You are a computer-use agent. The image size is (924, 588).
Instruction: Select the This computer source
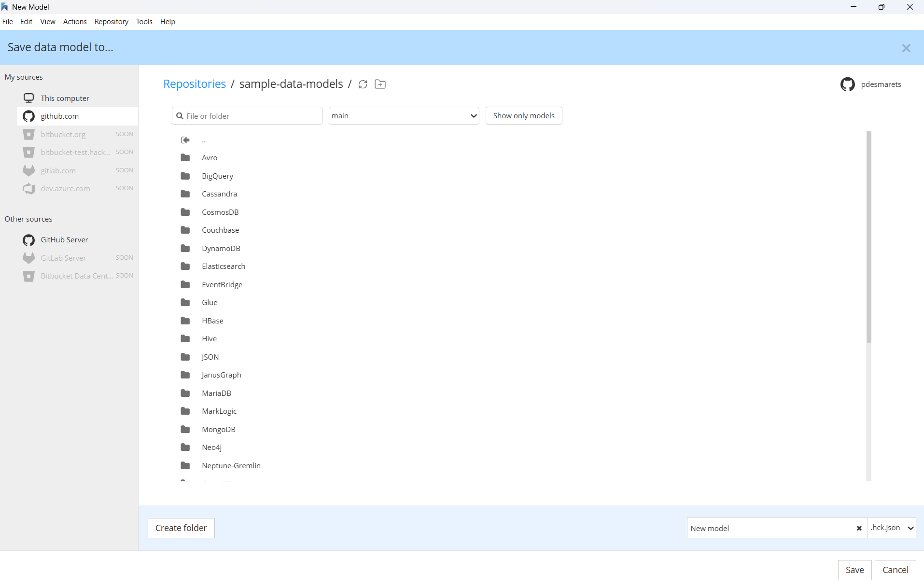point(77,98)
